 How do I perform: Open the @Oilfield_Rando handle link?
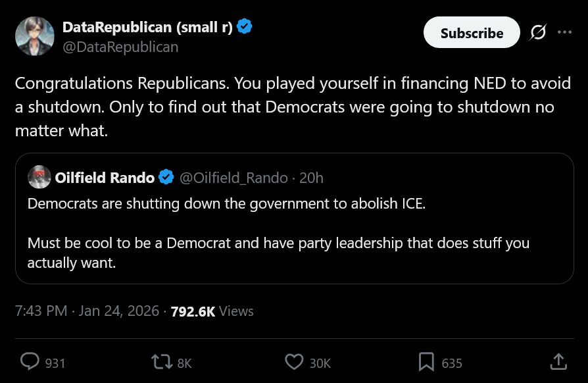coord(233,178)
